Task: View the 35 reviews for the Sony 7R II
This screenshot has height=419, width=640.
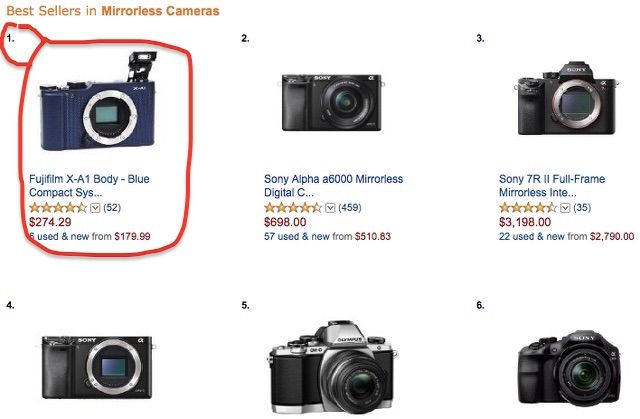Action: point(582,208)
